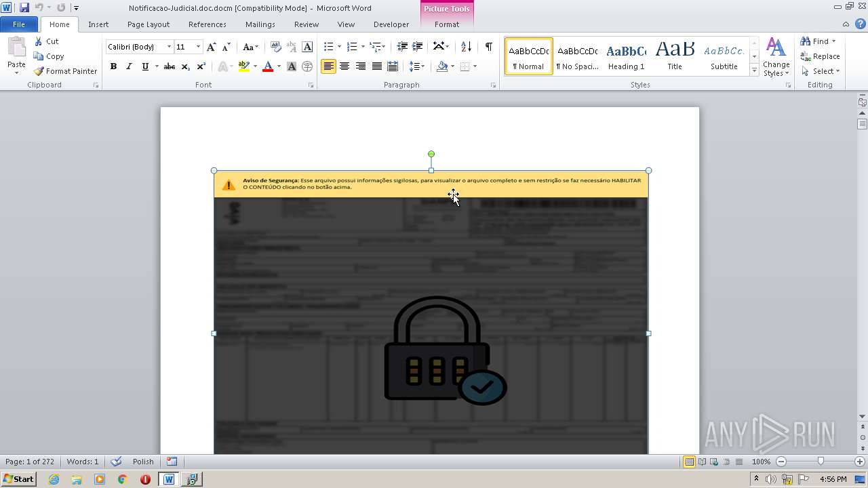
Task: Toggle Superscript formatting
Action: pos(201,66)
